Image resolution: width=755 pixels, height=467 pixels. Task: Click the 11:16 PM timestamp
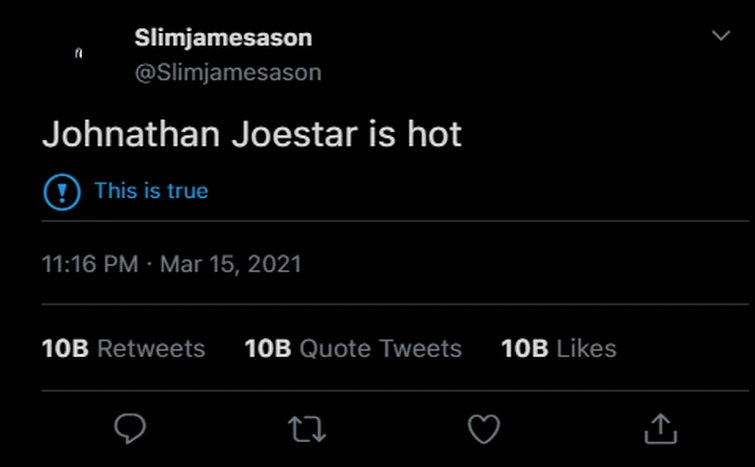tap(90, 265)
